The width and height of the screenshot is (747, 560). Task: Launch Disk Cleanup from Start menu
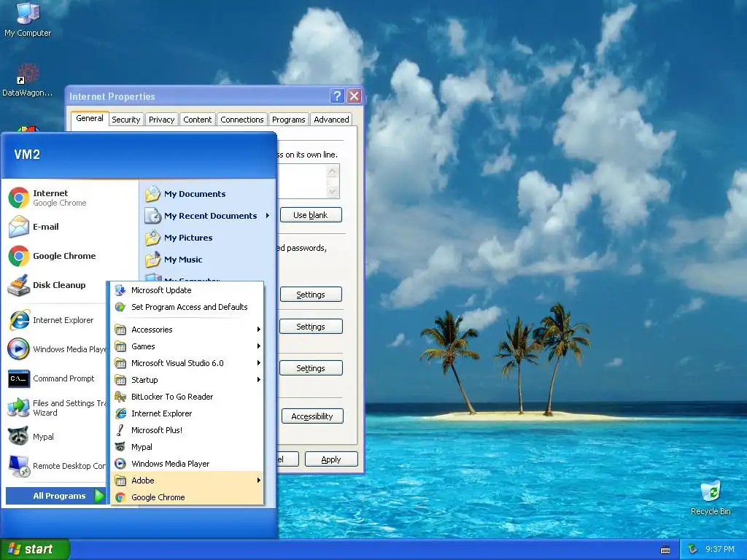click(x=47, y=285)
